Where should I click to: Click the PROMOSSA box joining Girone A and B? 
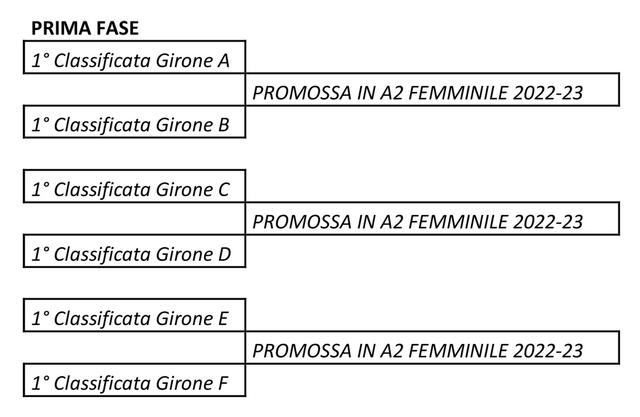click(x=433, y=89)
